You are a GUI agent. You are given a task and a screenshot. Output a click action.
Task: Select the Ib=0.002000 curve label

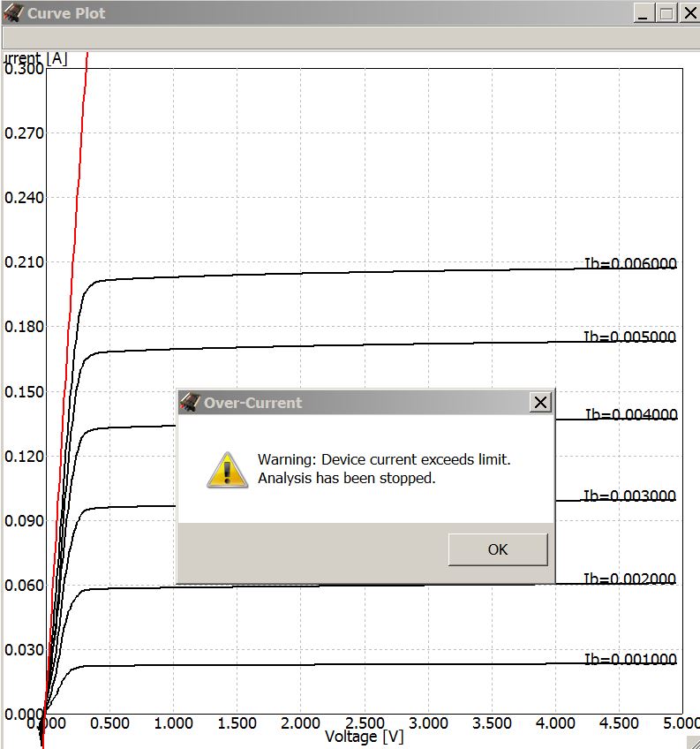coord(629,579)
